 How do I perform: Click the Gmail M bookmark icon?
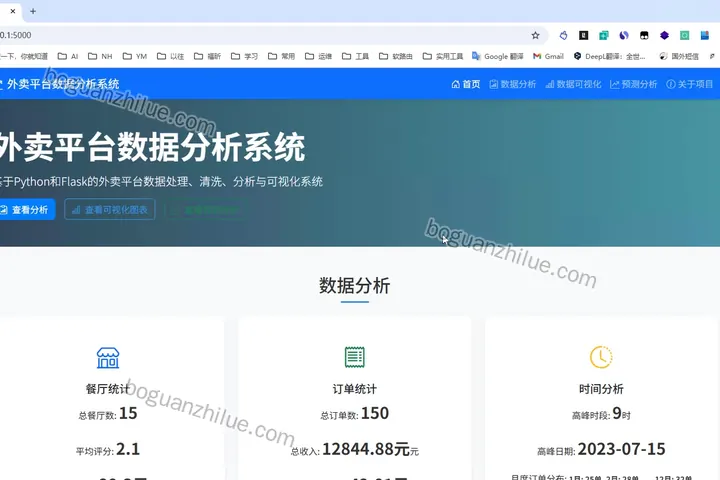tap(537, 56)
